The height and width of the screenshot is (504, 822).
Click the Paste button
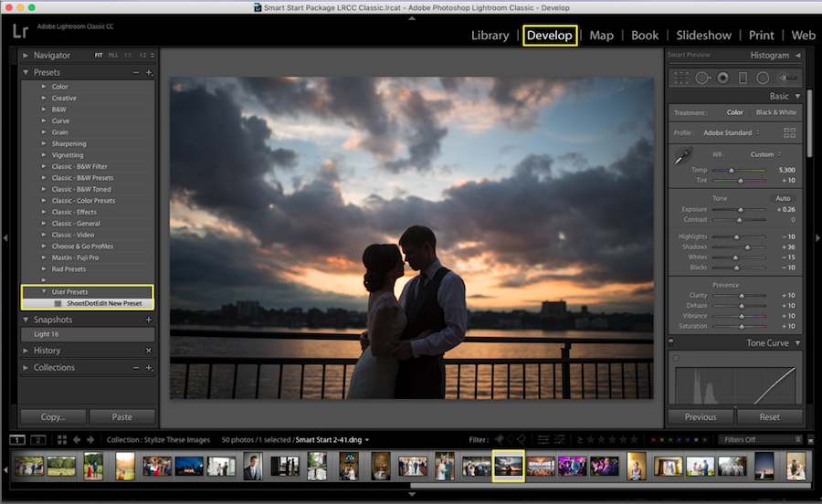pyautogui.click(x=122, y=417)
